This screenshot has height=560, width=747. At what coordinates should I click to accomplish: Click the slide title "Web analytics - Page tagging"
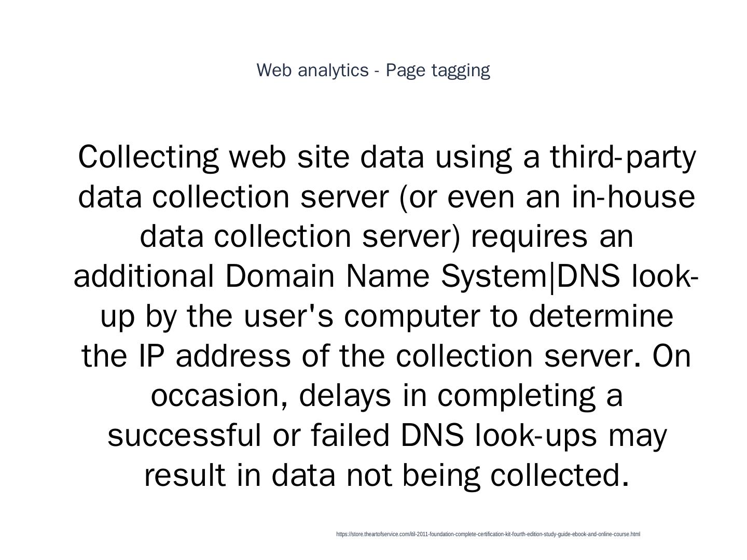(373, 70)
